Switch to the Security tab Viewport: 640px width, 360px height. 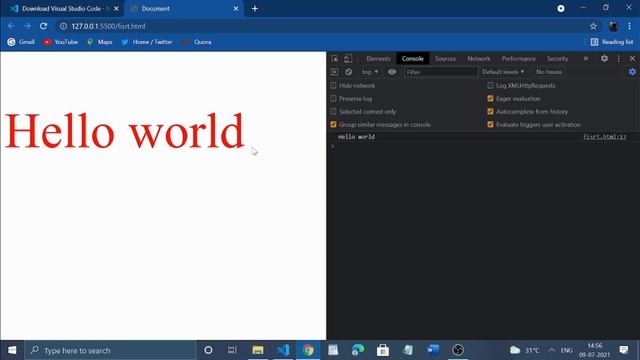coord(557,59)
